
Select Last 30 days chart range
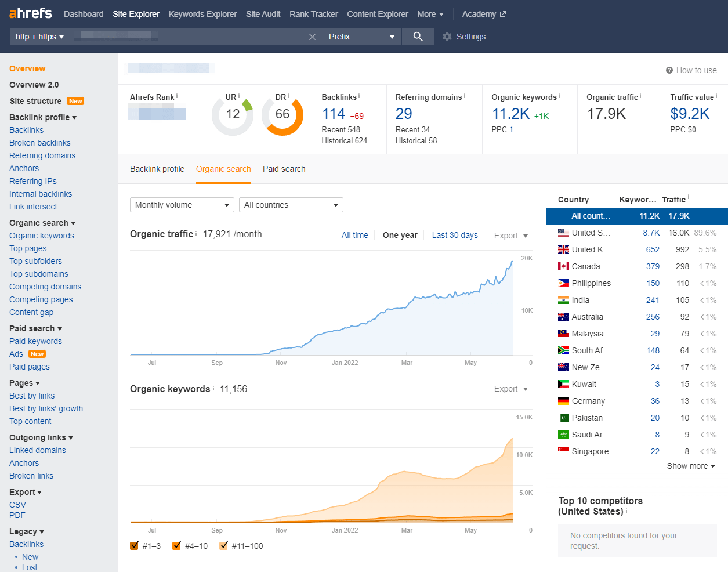[455, 235]
